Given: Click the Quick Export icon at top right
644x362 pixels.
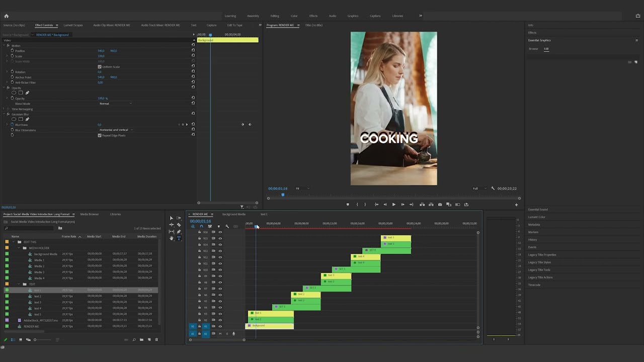Looking at the screenshot, I should (x=638, y=16).
